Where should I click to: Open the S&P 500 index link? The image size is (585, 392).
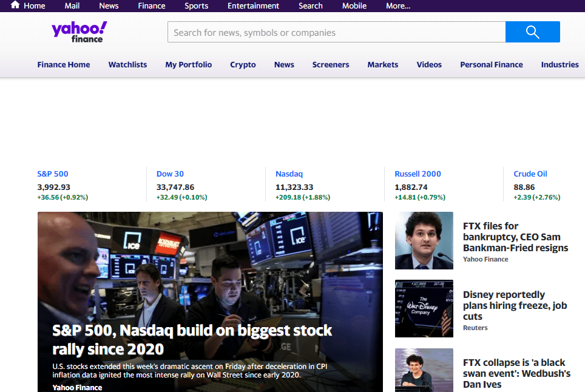[x=53, y=174]
